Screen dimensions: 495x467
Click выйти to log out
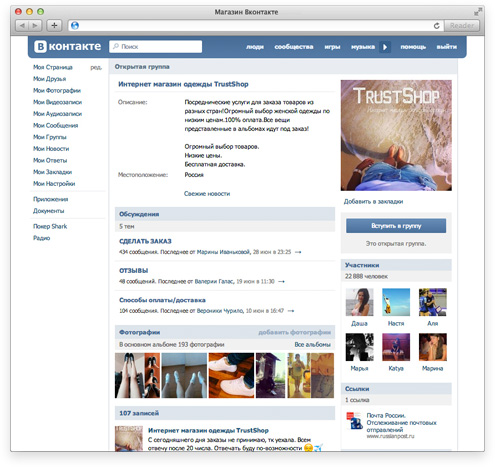click(x=447, y=47)
